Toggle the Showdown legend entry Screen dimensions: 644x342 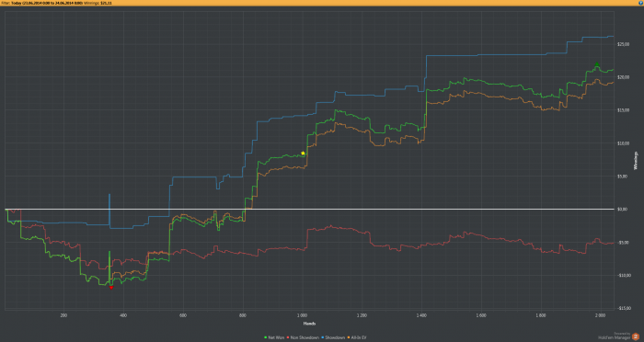click(333, 337)
